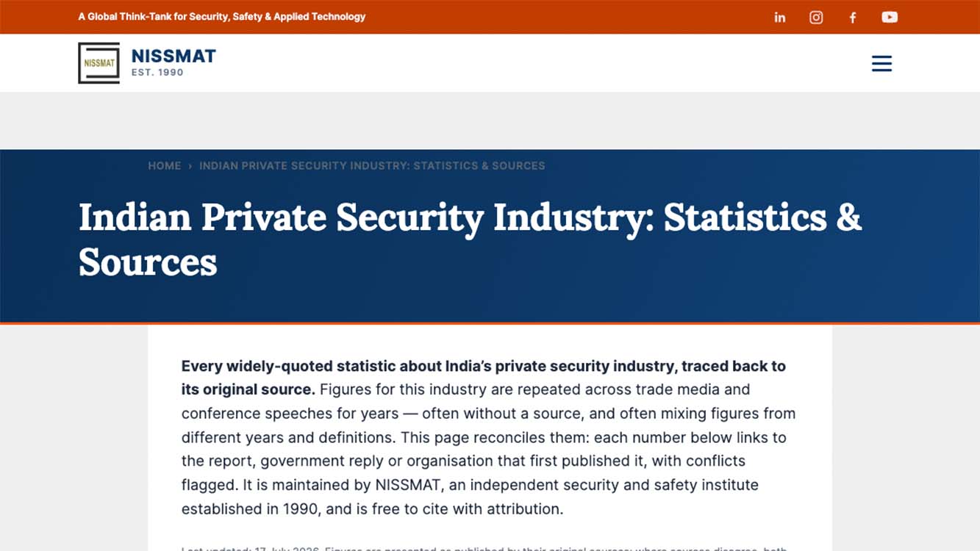
Task: Visit the Facebook page icon
Action: (x=853, y=17)
